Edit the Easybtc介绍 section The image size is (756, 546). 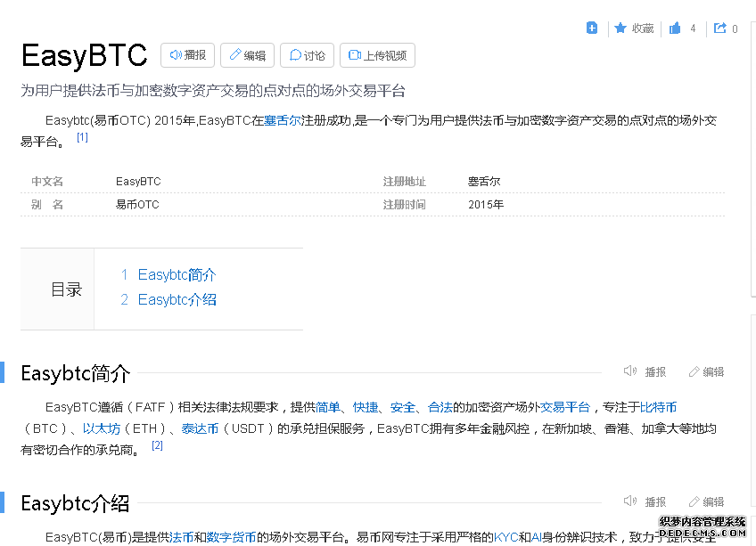(x=706, y=501)
